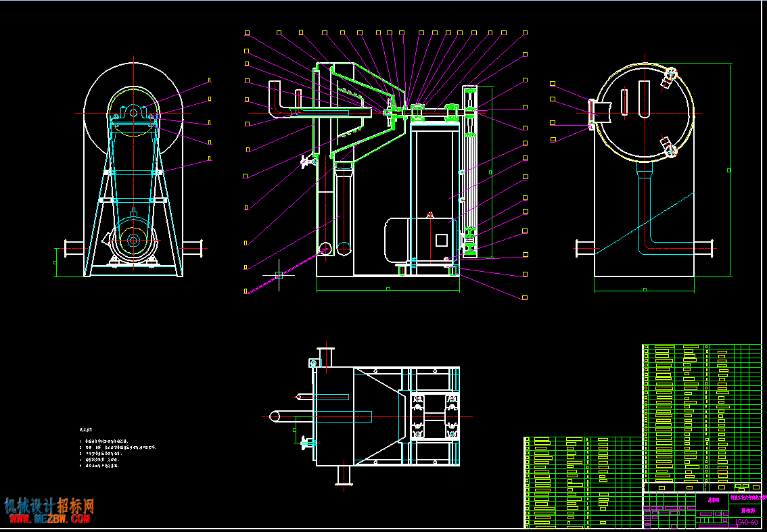Select the lower belt pulley near motor
This screenshot has height=532, width=767.
[470, 241]
